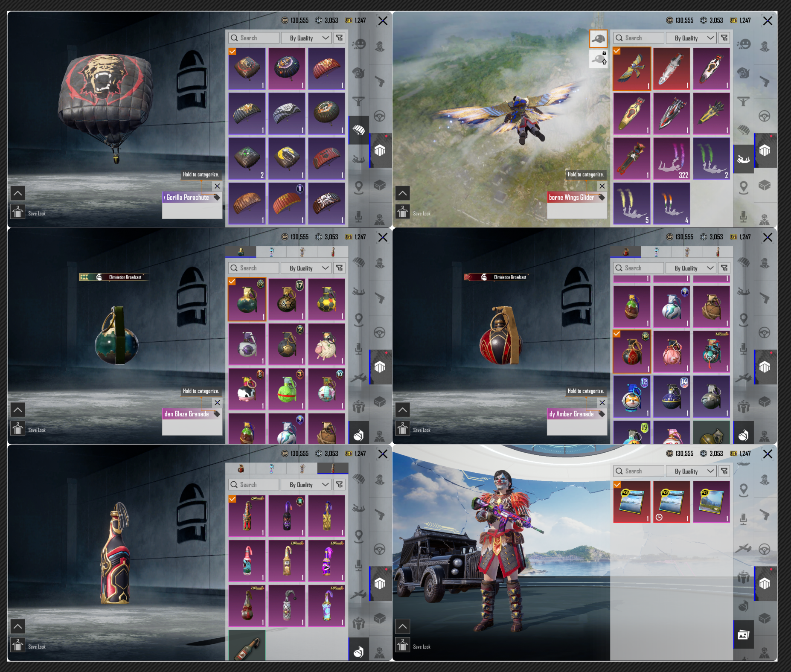
Task: Open By Quality dropdown in the character panel
Action: coord(691,471)
